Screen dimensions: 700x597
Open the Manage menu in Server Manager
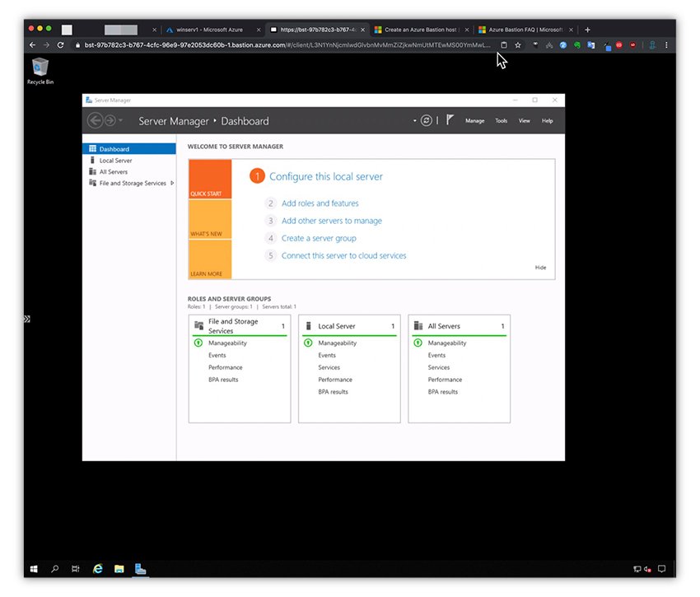point(475,120)
